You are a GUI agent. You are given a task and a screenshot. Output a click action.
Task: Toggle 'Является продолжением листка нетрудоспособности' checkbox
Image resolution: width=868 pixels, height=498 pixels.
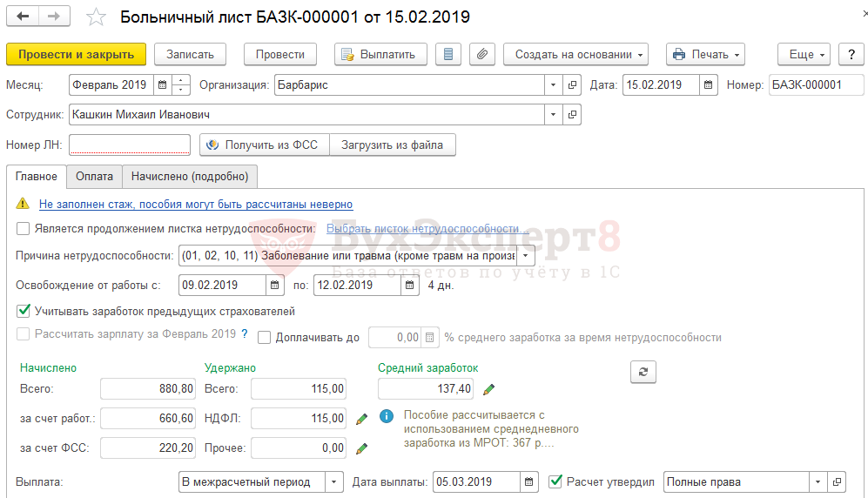(x=24, y=228)
